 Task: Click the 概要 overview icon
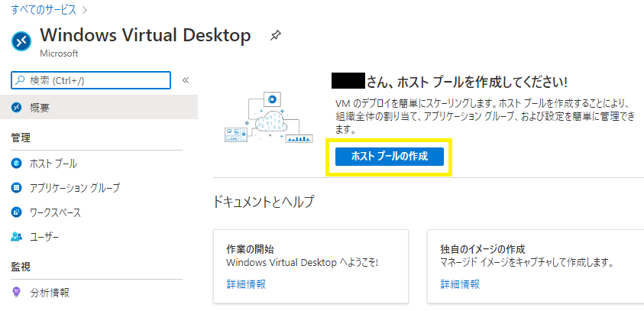coord(17,108)
